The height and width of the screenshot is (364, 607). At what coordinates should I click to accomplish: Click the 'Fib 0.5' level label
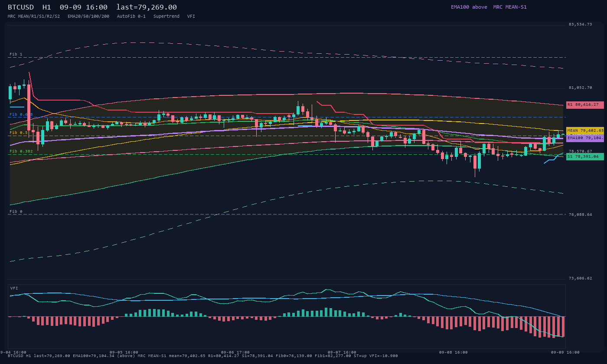pos(19,133)
